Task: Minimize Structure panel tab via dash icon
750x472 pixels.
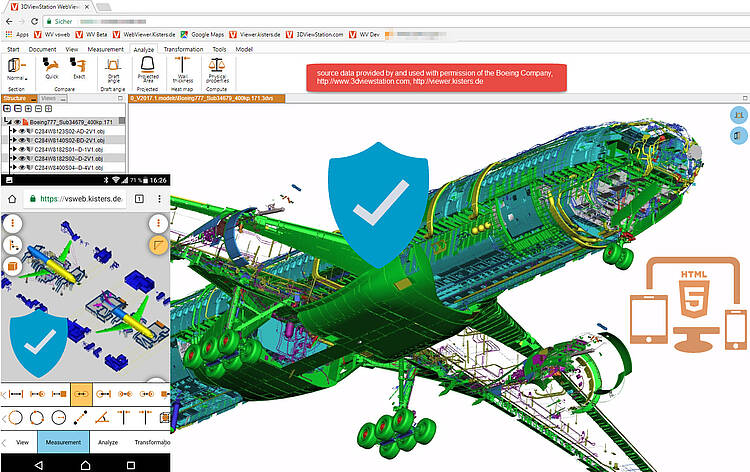Action: click(x=33, y=99)
